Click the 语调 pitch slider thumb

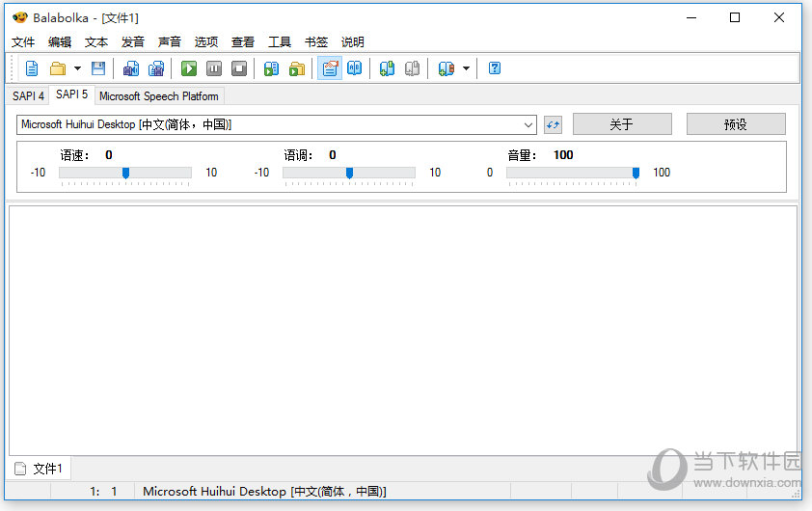point(349,173)
